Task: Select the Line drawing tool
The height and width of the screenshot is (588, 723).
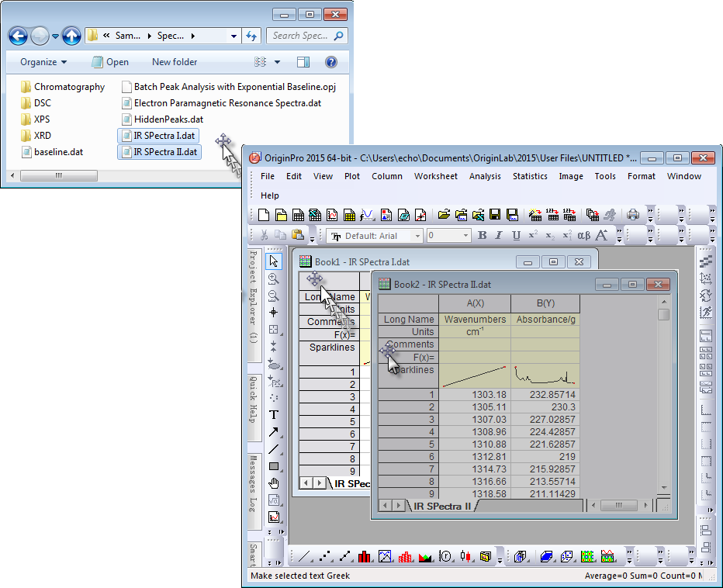Action: tap(274, 449)
